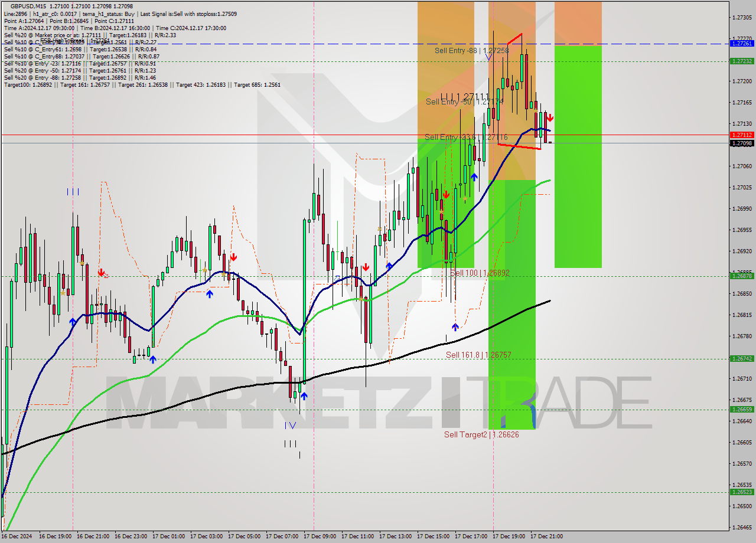Select the blue buy arrow near 17 Dec 07:00
This screenshot has width=756, height=543.
[303, 397]
